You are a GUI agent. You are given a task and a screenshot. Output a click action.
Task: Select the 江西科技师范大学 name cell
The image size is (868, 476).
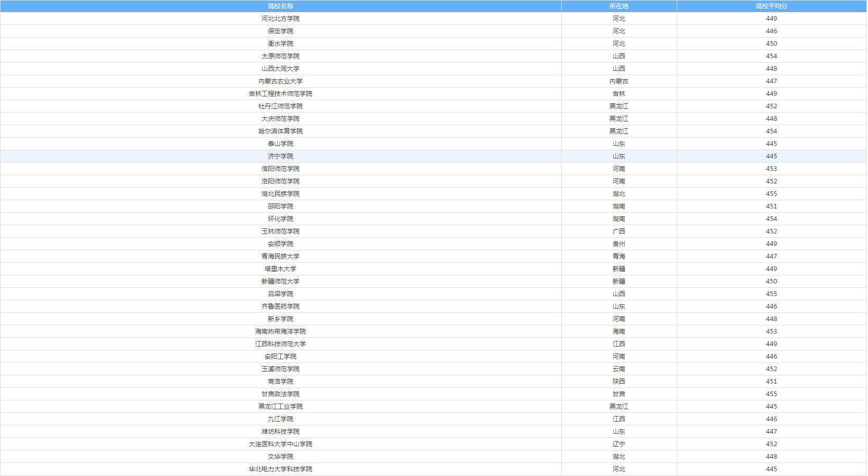click(x=280, y=344)
